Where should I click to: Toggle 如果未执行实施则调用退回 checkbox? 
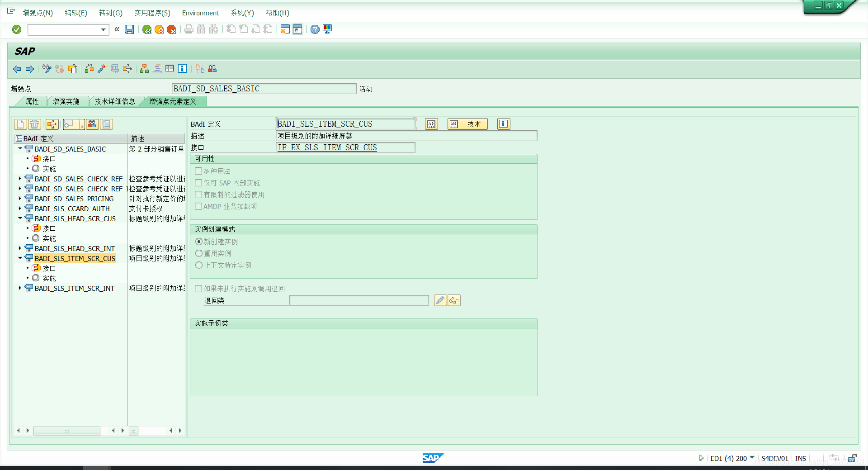198,289
